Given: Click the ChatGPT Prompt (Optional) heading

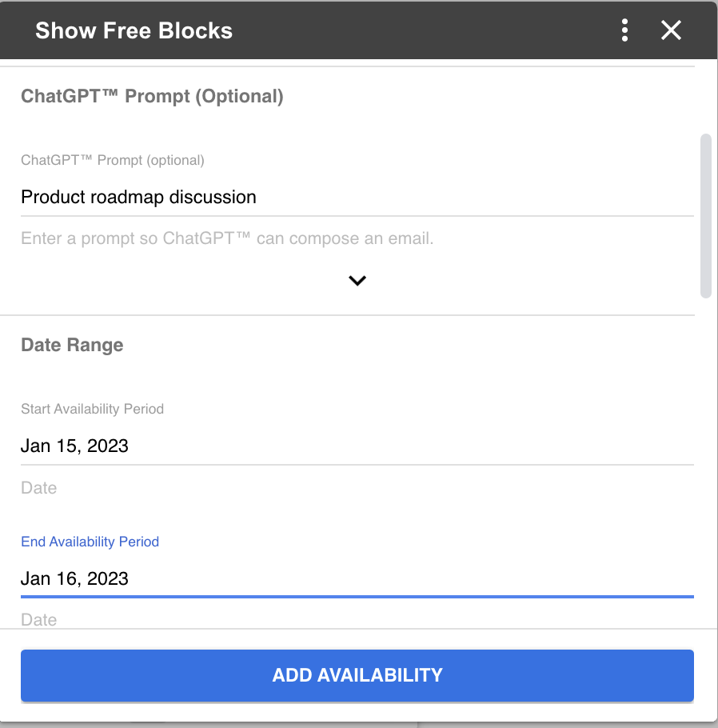Looking at the screenshot, I should [x=152, y=96].
